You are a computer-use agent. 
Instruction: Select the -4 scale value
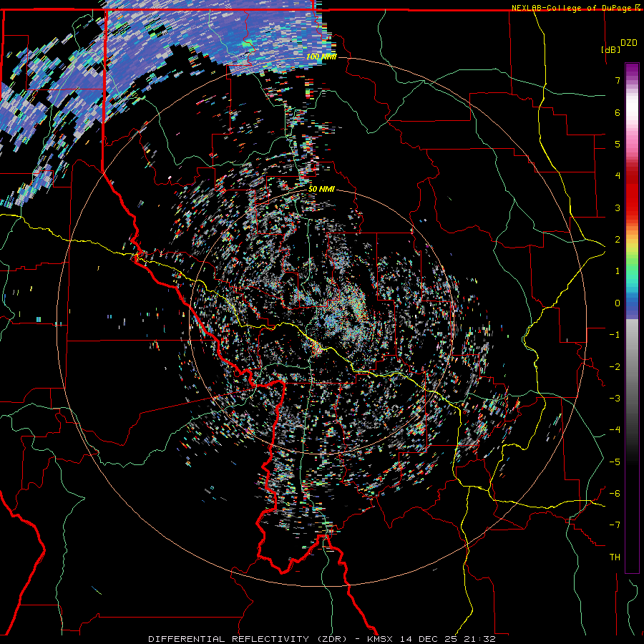[615, 429]
